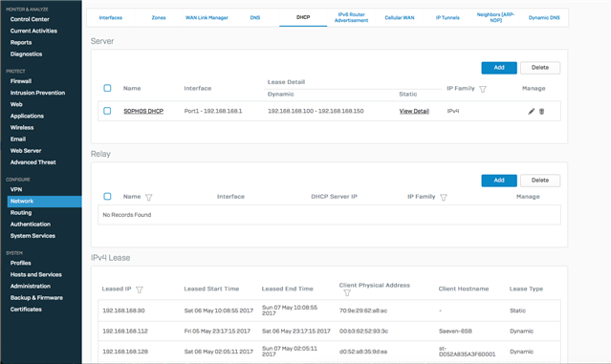Select all servers header checkbox
This screenshot has height=364, width=611.
click(107, 88)
